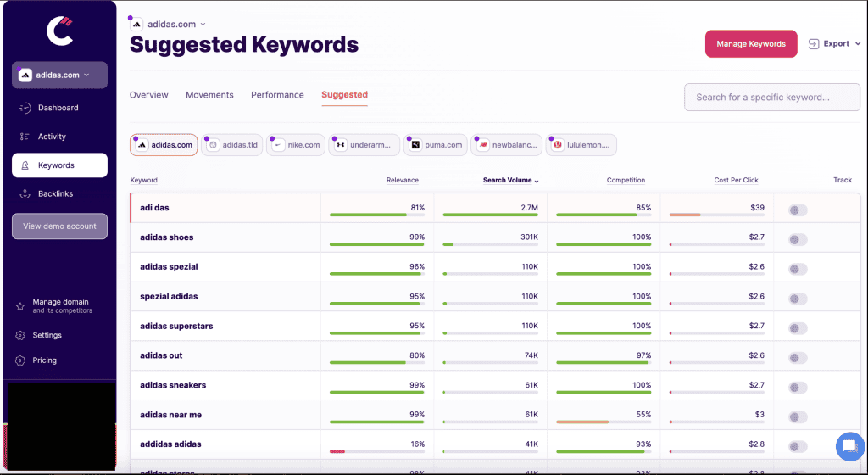Toggle tracking for 'adidas spezial'
Image resolution: width=868 pixels, height=475 pixels.
(x=798, y=269)
